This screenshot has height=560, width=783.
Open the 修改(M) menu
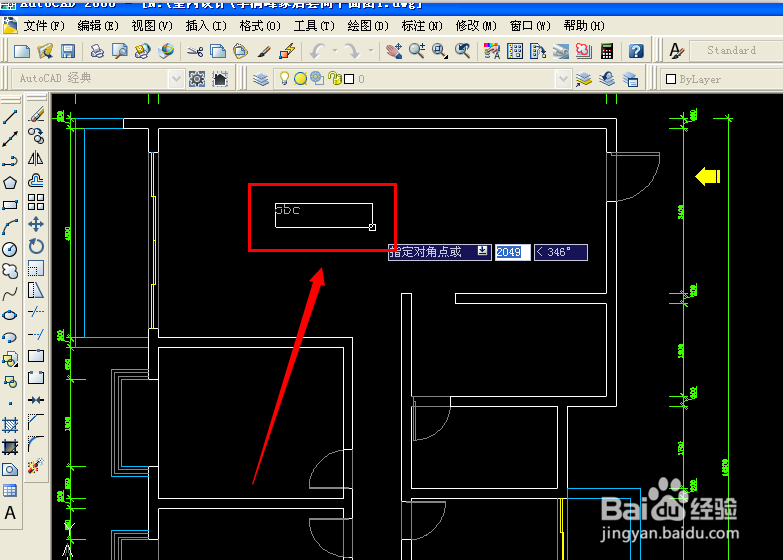point(476,25)
